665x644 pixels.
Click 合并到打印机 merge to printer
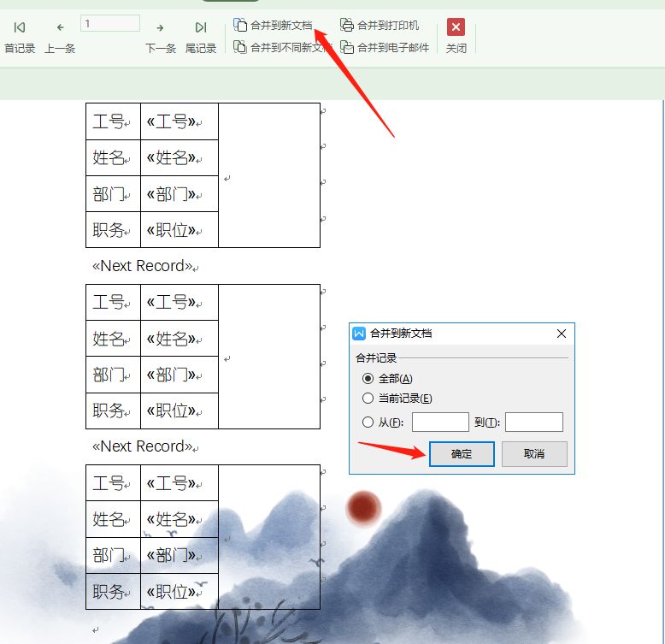coord(380,25)
